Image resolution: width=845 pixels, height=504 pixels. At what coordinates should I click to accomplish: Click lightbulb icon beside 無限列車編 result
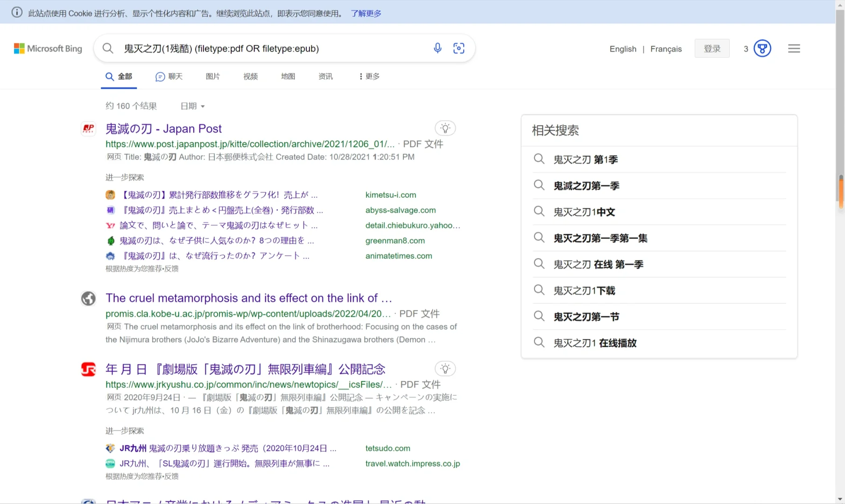point(445,369)
